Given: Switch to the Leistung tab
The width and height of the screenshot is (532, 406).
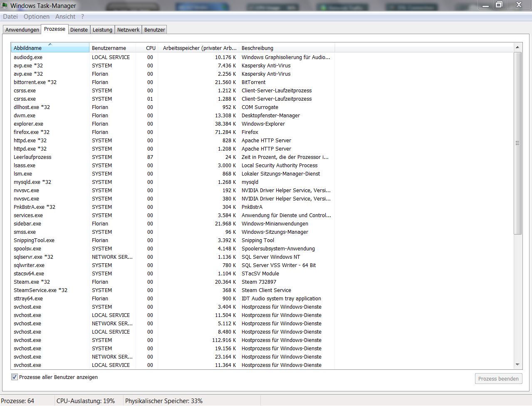Looking at the screenshot, I should click(102, 30).
